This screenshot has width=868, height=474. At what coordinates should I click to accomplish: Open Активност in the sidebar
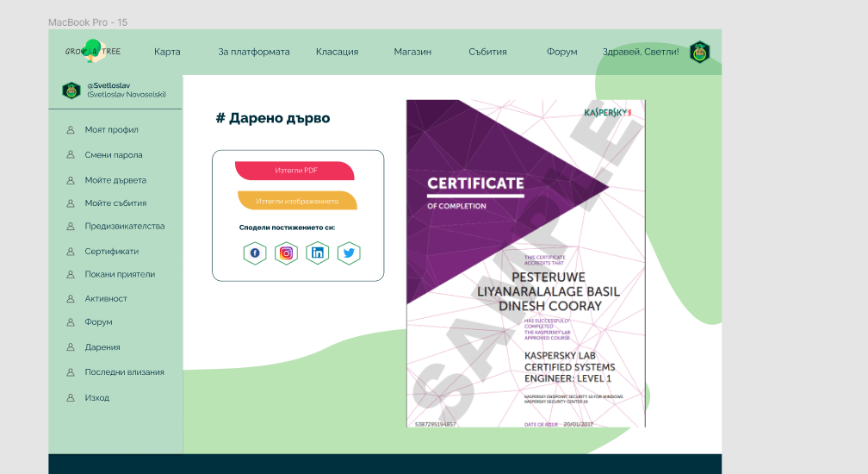tap(106, 298)
